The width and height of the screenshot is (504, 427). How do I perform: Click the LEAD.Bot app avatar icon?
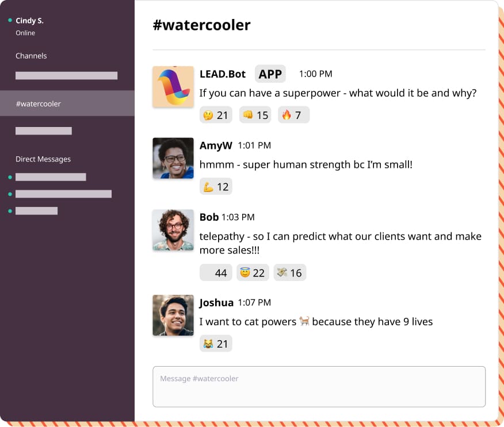click(173, 87)
